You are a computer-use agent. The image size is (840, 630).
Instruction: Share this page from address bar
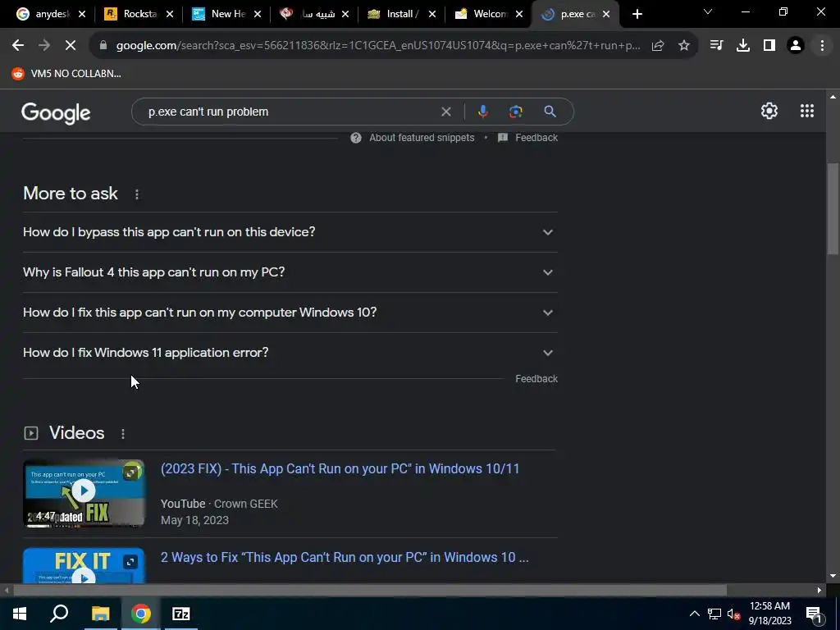point(658,46)
